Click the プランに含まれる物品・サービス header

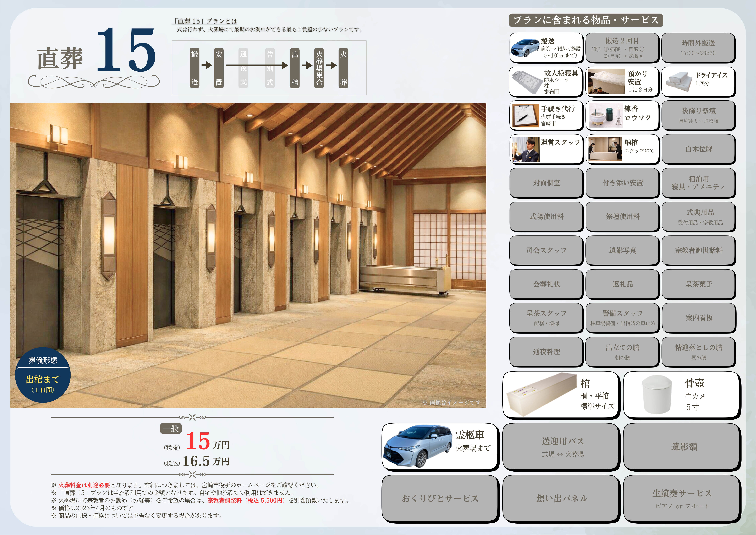(x=586, y=20)
